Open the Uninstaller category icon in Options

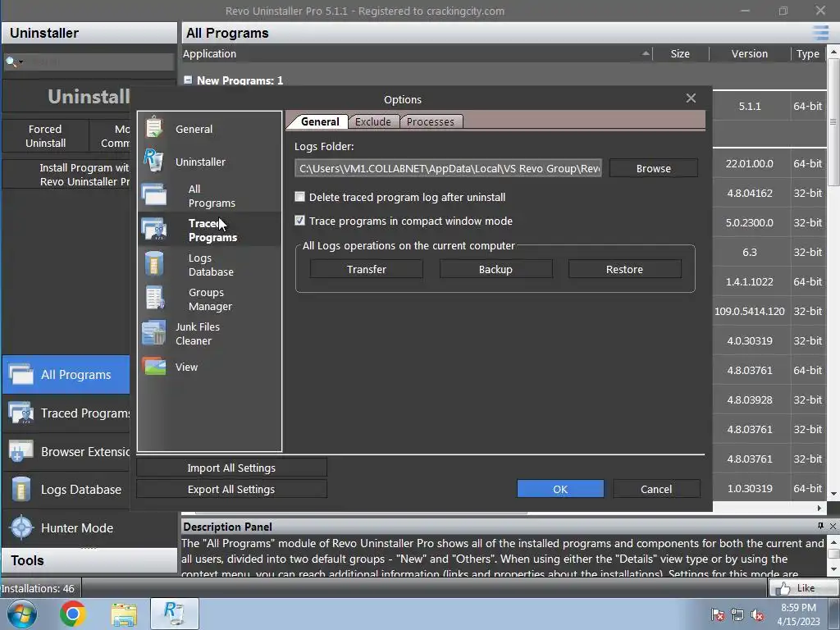pyautogui.click(x=153, y=161)
